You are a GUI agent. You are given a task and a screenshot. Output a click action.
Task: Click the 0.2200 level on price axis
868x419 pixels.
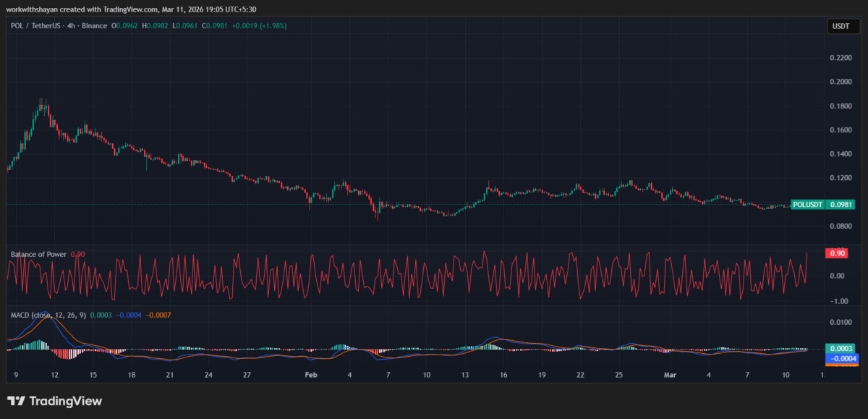(840, 58)
